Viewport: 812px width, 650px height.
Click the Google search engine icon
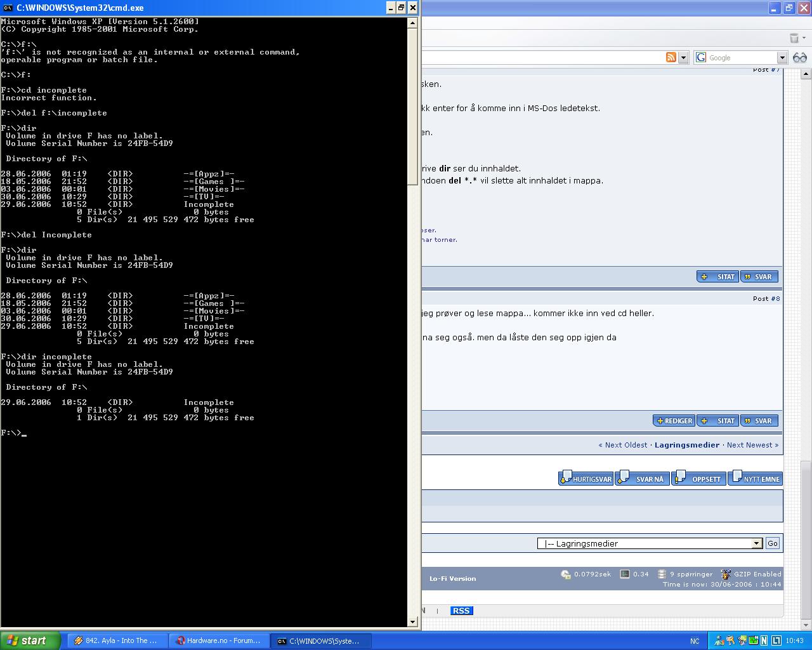pyautogui.click(x=701, y=57)
